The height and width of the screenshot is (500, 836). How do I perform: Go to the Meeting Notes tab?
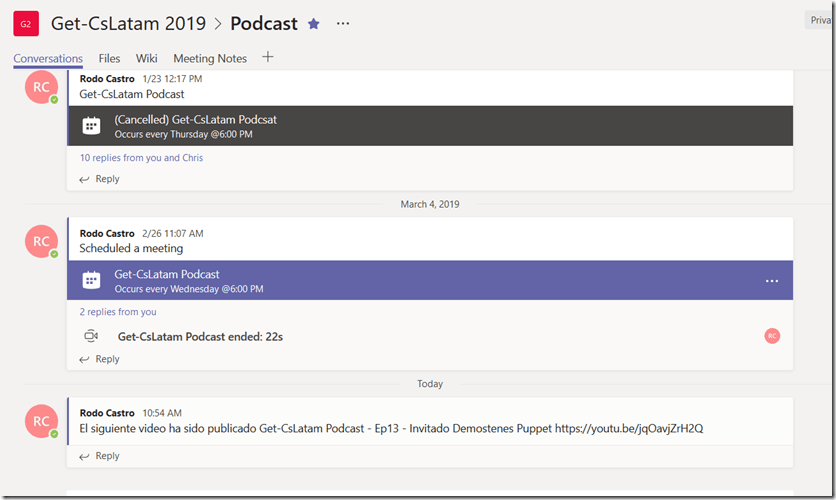click(x=211, y=59)
